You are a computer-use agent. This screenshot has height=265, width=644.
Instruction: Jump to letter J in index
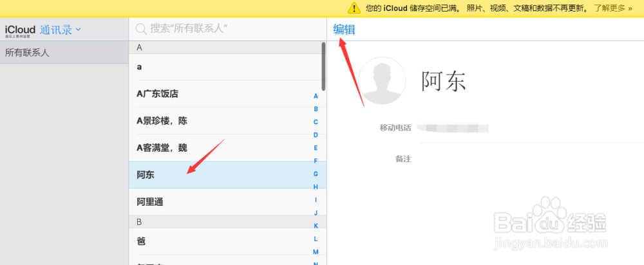click(x=316, y=212)
